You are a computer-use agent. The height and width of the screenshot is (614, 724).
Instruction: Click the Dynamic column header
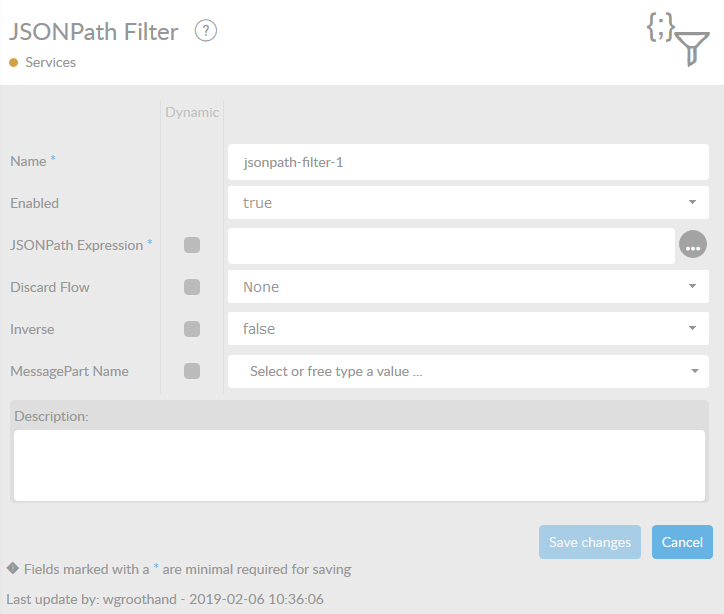192,112
